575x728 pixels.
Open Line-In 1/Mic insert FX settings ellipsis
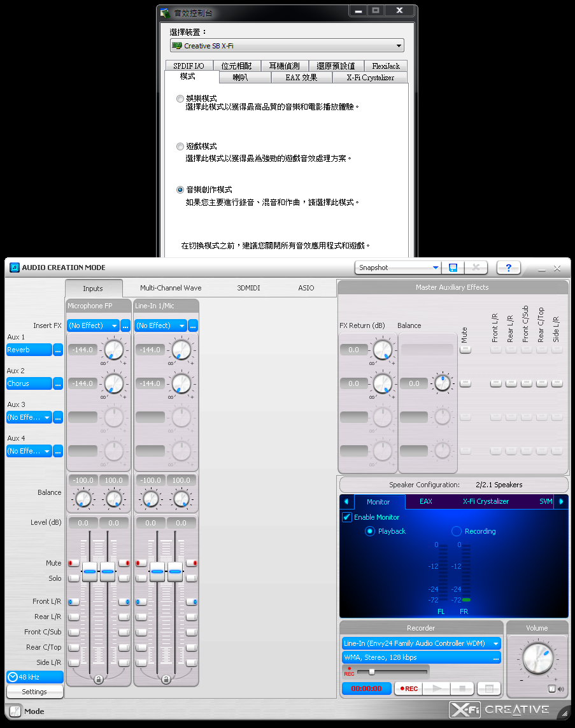192,326
